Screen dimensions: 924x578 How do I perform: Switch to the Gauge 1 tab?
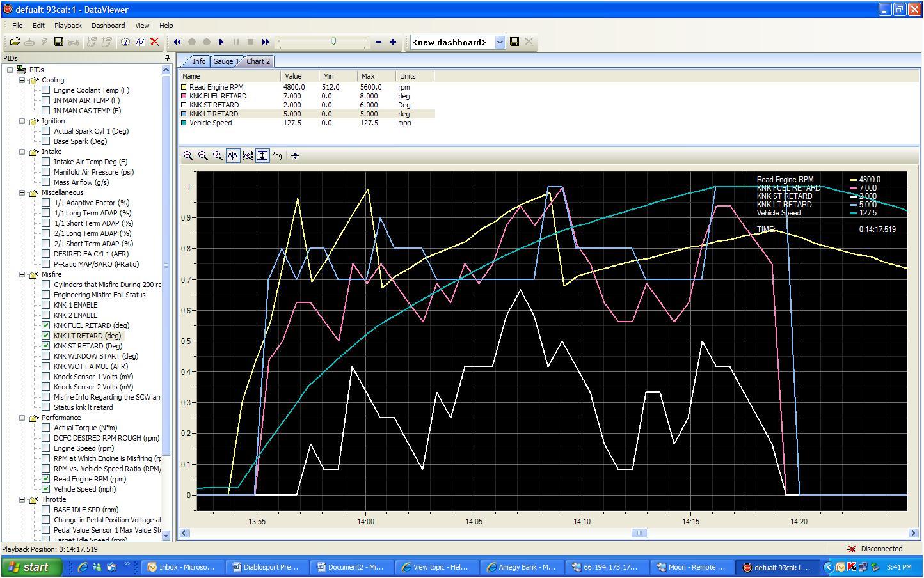coord(225,61)
